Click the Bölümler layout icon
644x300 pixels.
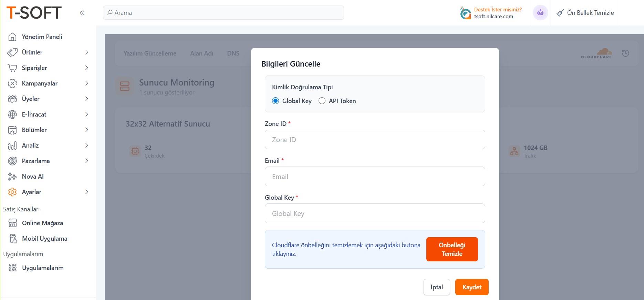(12, 130)
